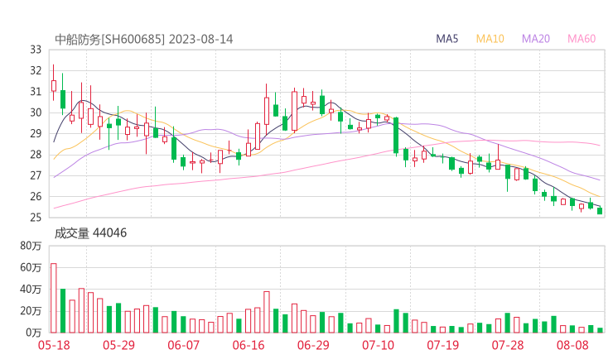Click the 05-18 date axis label
This screenshot has height=364, width=613.
click(54, 345)
